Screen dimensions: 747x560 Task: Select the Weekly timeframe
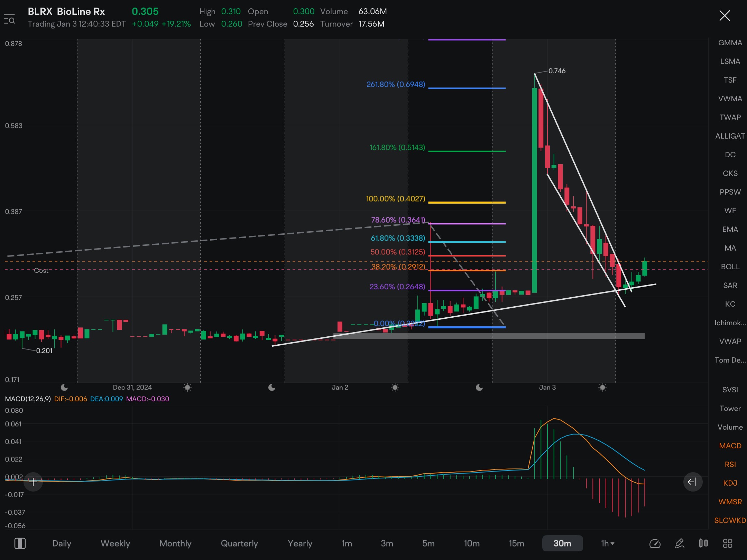pyautogui.click(x=115, y=543)
